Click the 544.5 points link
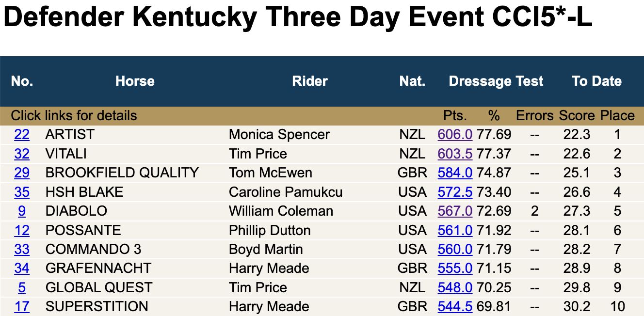The image size is (644, 316). click(455, 307)
